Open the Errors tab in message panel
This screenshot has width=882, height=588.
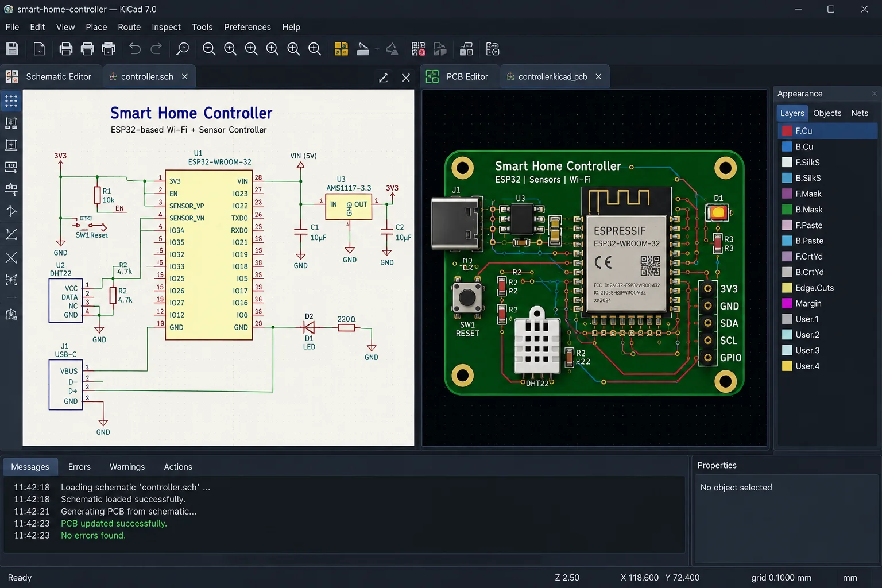click(x=79, y=467)
